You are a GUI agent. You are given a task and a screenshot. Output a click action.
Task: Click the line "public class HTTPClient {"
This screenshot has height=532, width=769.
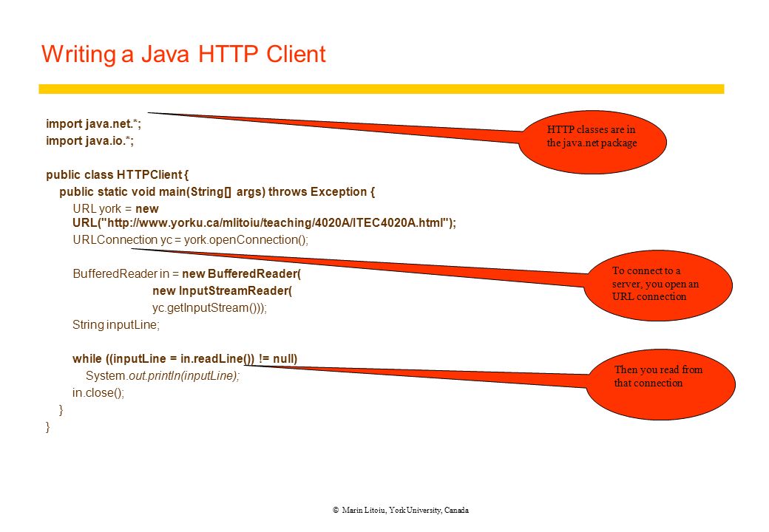click(118, 175)
